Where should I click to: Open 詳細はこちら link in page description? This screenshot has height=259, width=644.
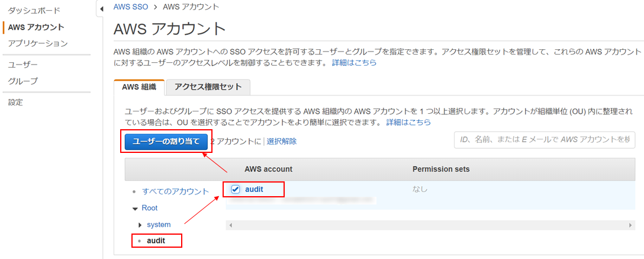[354, 63]
